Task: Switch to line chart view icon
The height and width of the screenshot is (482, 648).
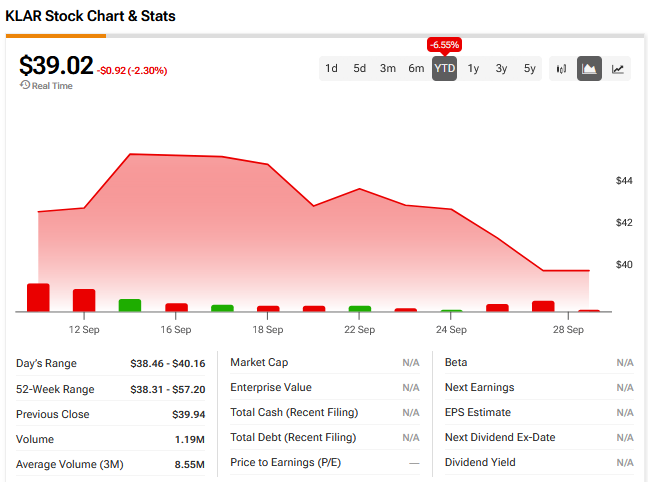Action: pyautogui.click(x=617, y=69)
